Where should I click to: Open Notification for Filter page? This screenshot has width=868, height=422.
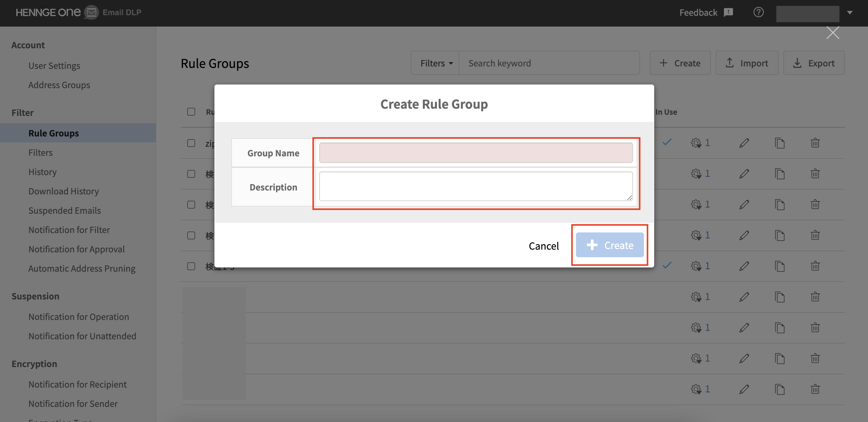point(69,230)
